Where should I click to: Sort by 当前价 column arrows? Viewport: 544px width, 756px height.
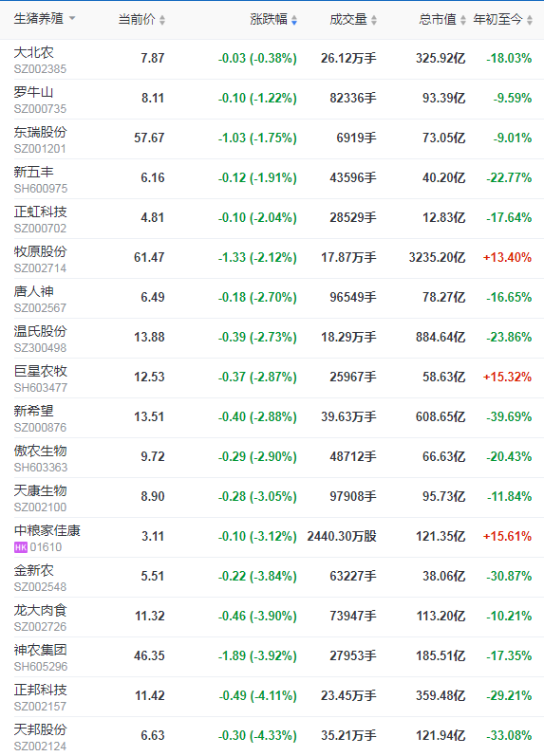(x=162, y=20)
